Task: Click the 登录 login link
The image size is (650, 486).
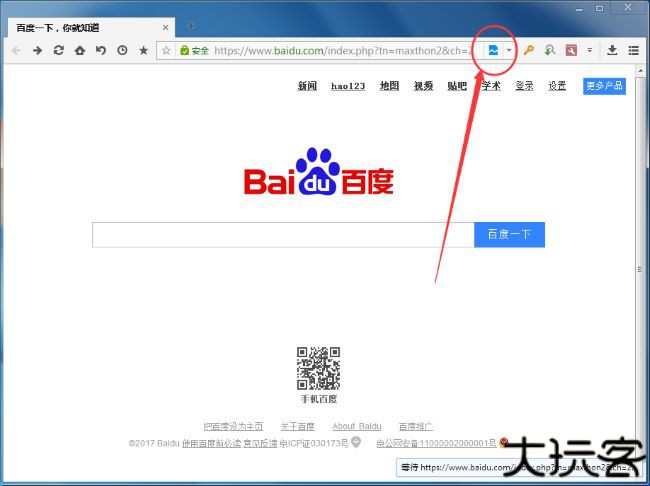Action: pyautogui.click(x=524, y=86)
